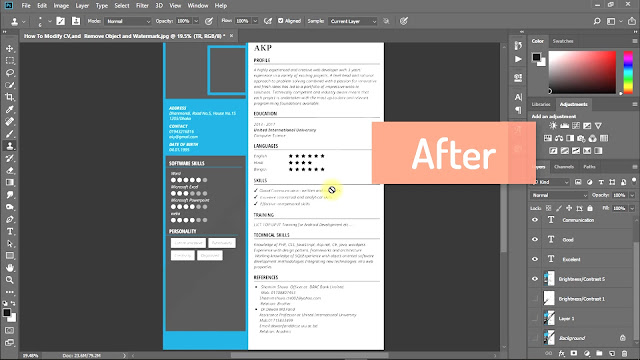Open the Opacity dropdown in options bar
The image size is (640, 360).
click(196, 21)
